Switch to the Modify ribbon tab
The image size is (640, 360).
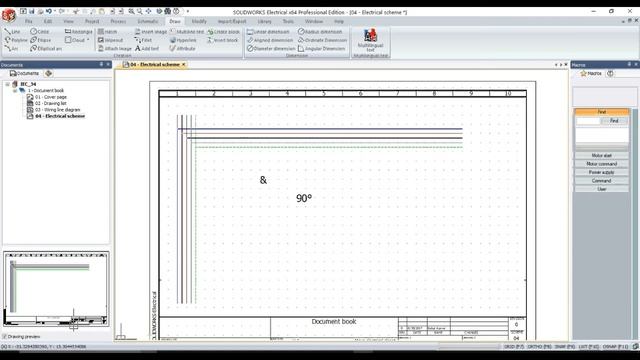coord(199,21)
